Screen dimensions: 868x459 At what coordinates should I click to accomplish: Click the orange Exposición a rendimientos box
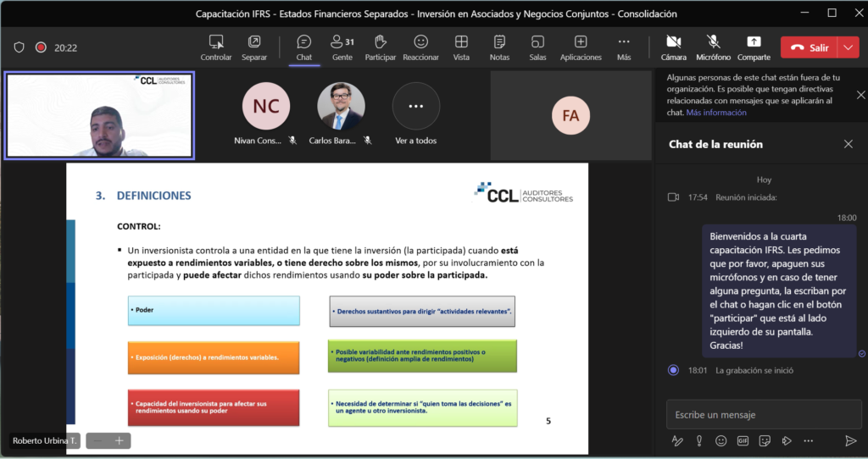214,357
